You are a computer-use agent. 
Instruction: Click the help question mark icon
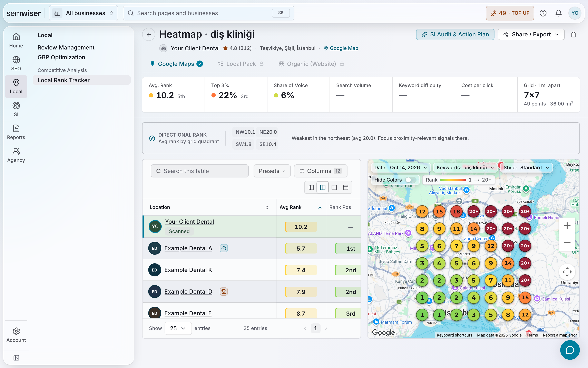pos(543,13)
